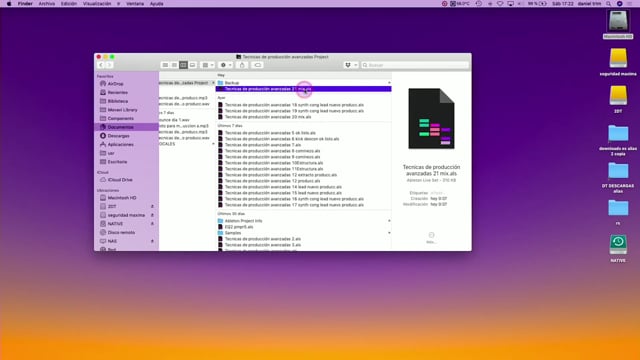This screenshot has height=360, width=640.
Task: Open the Documentos sidebar folder
Action: coord(127,127)
